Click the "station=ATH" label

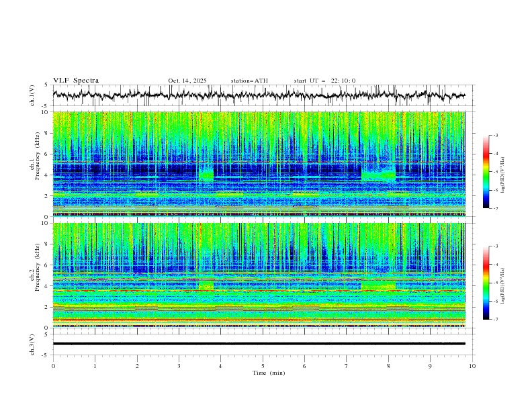point(249,81)
